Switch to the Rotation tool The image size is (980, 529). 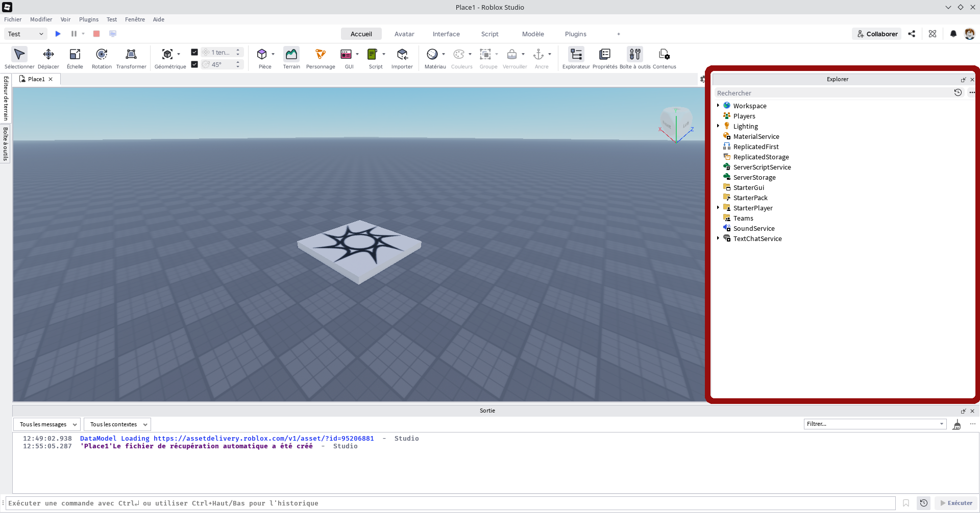click(102, 57)
